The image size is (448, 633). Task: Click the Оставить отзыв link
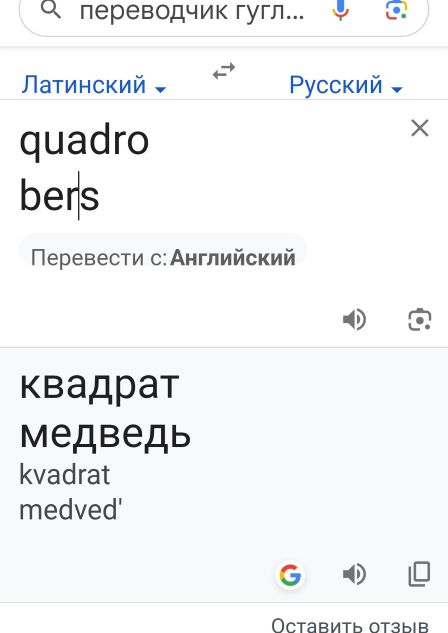pyautogui.click(x=350, y=624)
